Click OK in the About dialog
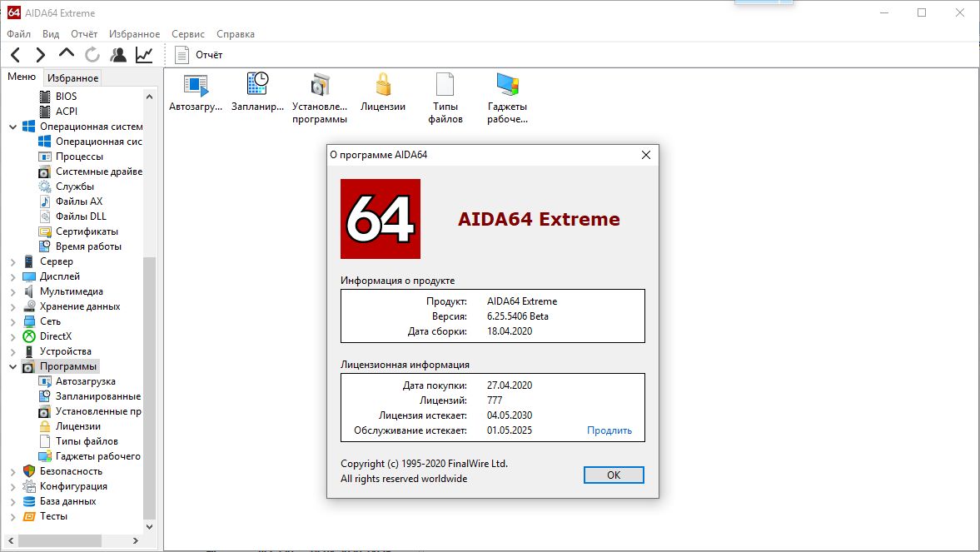The image size is (980, 552). [614, 475]
